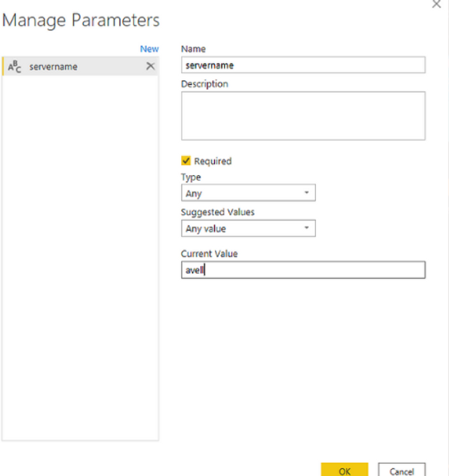Screen dimensions: 449x476
Task: Open the Type combo box showing Any
Action: (x=248, y=193)
